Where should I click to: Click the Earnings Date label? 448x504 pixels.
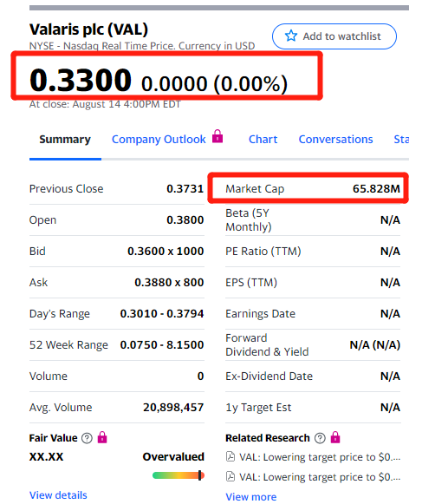point(260,313)
